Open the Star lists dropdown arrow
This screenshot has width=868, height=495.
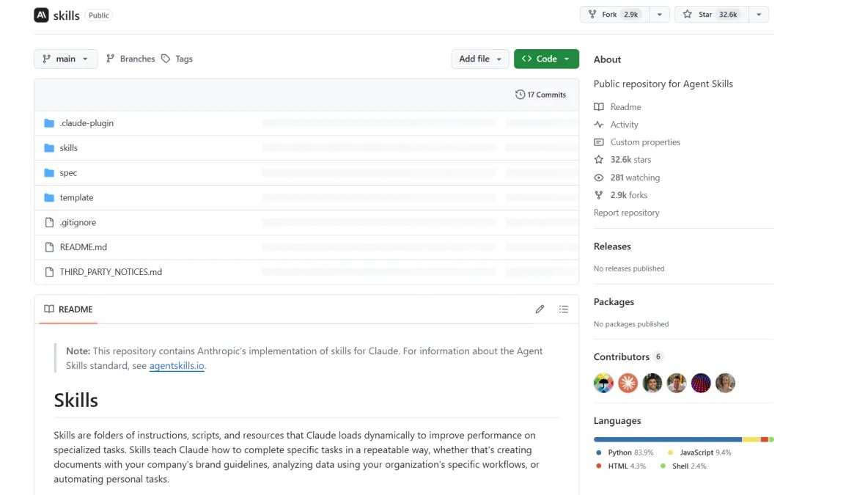[759, 15]
